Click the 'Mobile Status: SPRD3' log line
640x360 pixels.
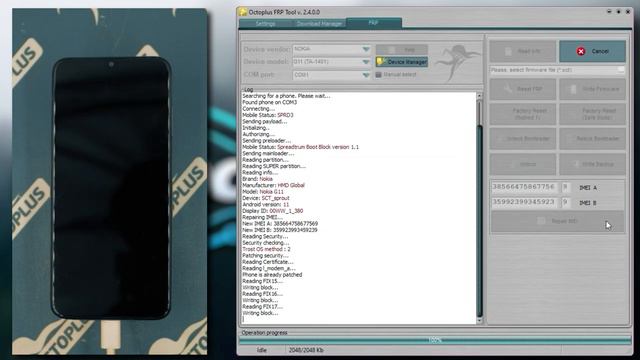[x=268, y=115]
